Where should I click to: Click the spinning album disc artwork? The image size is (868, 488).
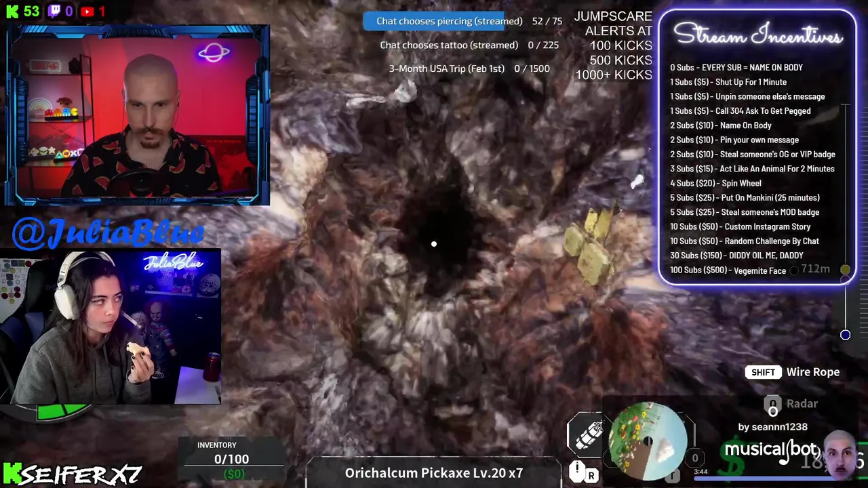pos(648,441)
